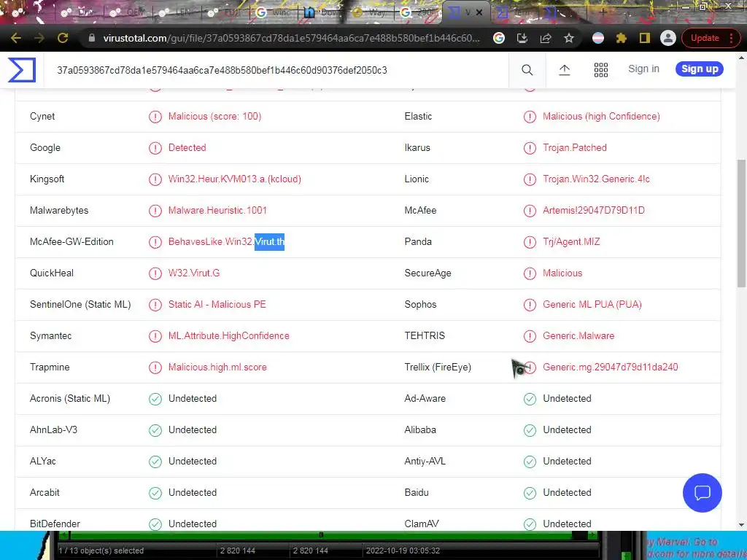This screenshot has height=560, width=747.
Task: Click Google Detected alert icon
Action: coord(155,148)
